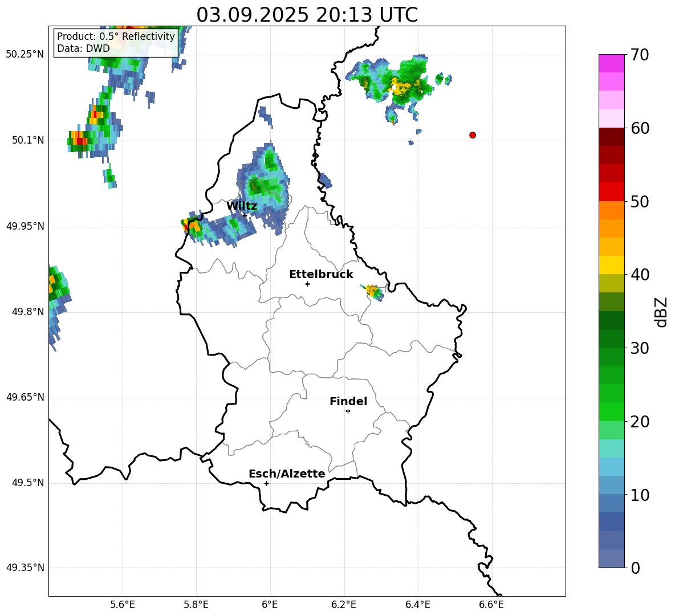Click the title '03.09.2025 20:13 UTC'
Viewport: 675px width, 616px height.
point(307,15)
